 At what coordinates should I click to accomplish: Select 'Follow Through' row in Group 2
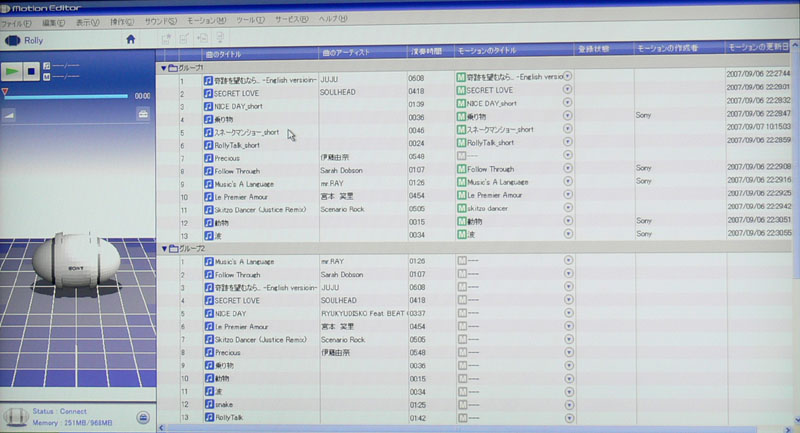point(237,274)
